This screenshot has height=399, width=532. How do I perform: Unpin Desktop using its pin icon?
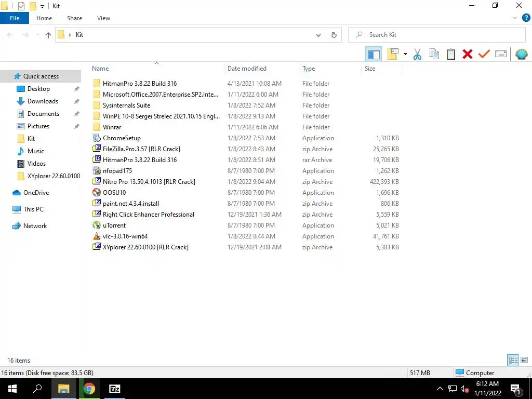77,89
